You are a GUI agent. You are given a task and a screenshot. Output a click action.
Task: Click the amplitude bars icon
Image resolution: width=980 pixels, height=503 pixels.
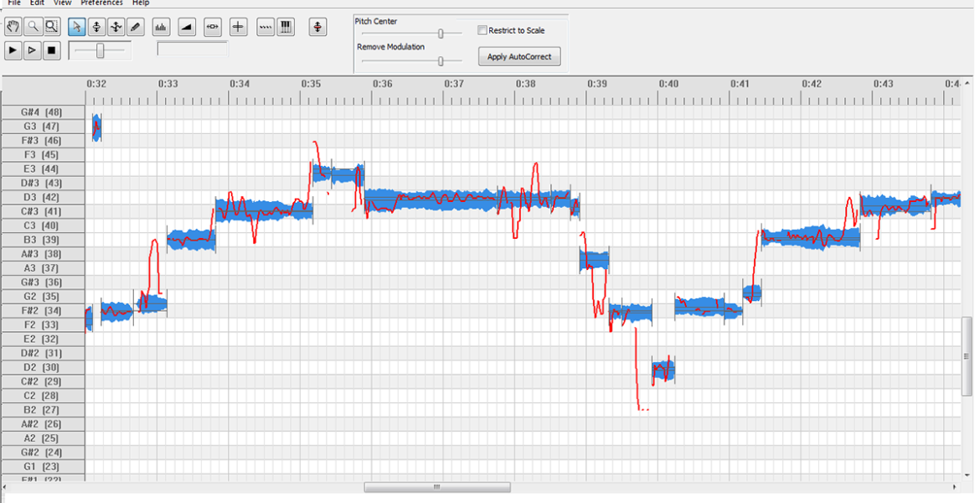click(161, 28)
